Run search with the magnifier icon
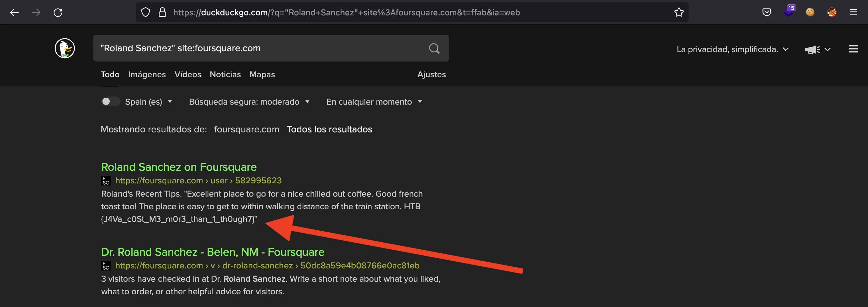This screenshot has width=868, height=307. [x=434, y=49]
